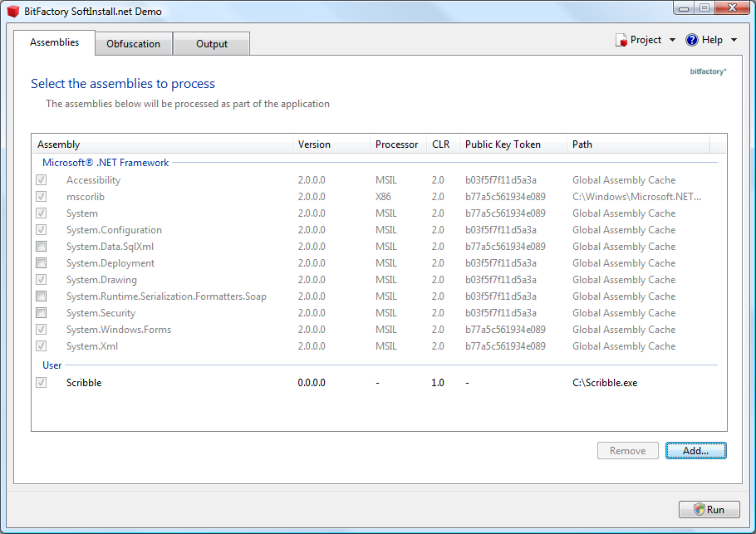Select the Accessibility assembly name
The height and width of the screenshot is (534, 756).
coord(94,179)
